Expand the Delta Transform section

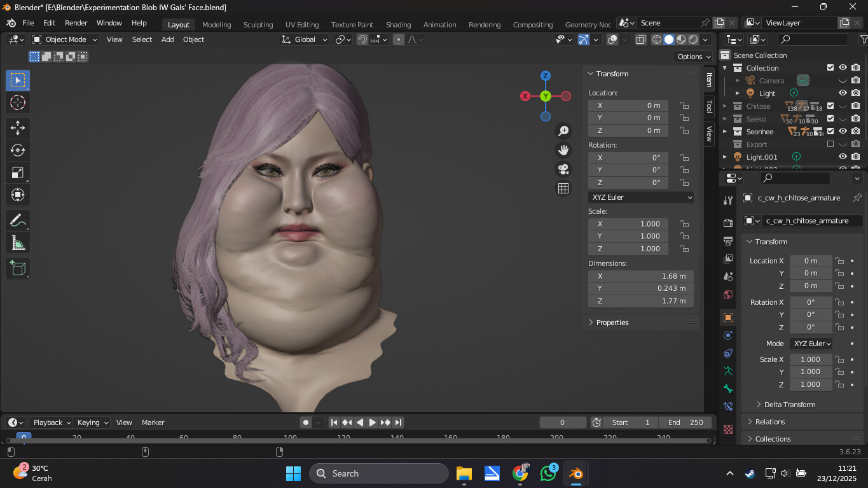789,405
